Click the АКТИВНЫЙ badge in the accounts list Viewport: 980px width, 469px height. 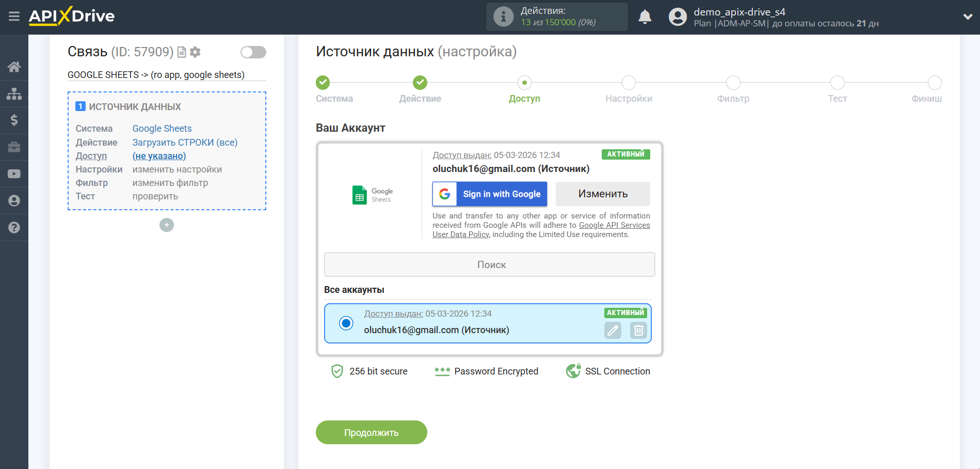625,312
